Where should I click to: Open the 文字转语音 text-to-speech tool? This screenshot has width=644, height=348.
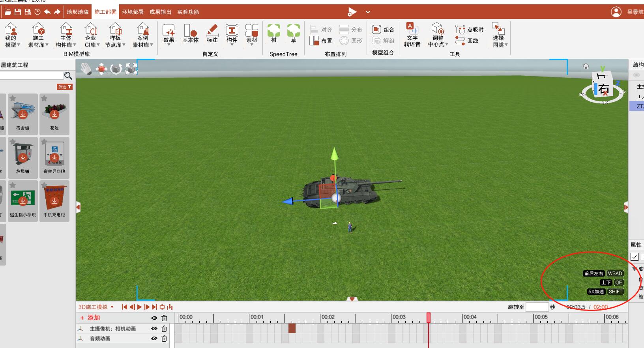pyautogui.click(x=412, y=35)
